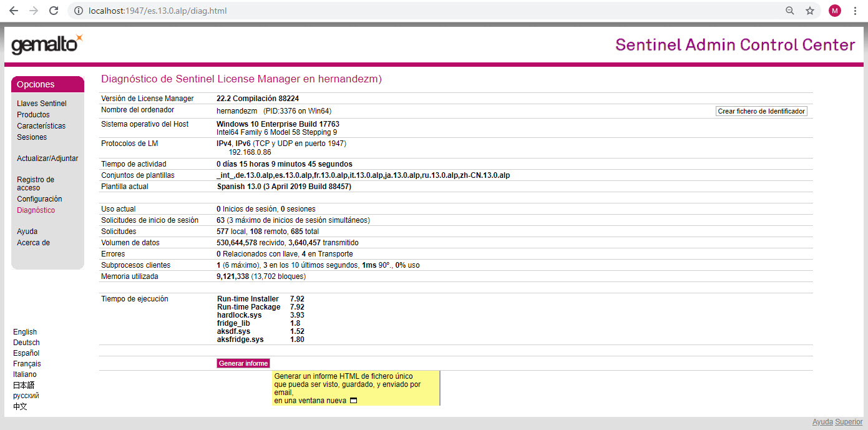
Task: Switch language to Italiano
Action: point(25,374)
